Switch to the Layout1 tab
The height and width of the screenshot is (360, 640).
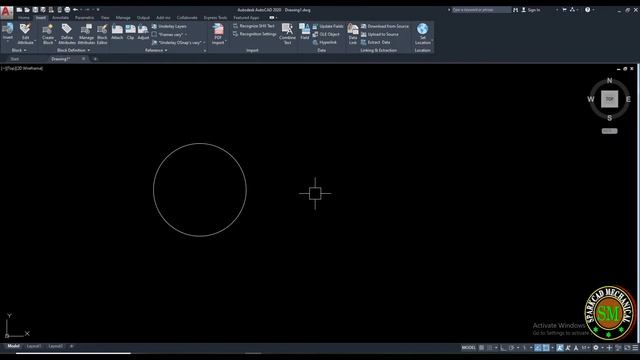(34, 346)
